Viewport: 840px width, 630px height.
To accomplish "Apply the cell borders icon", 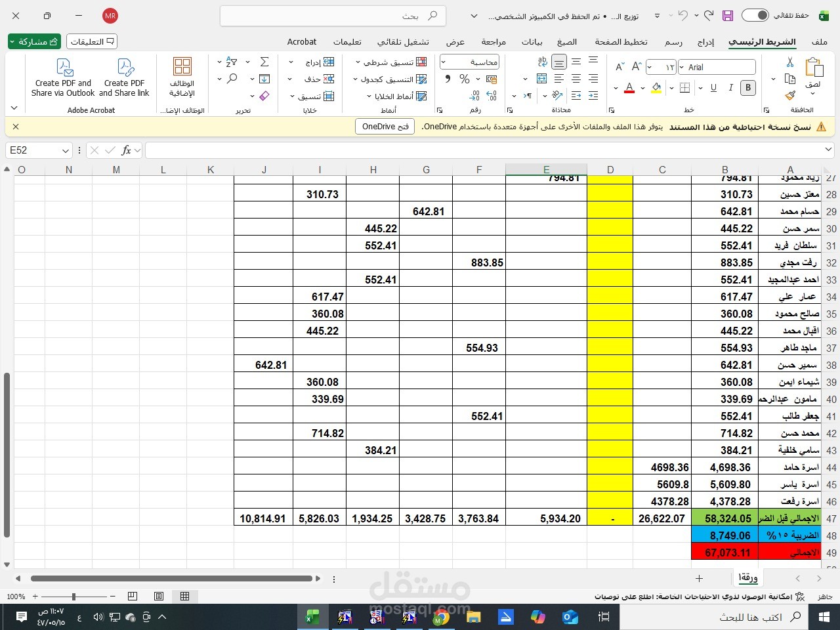I will click(684, 88).
